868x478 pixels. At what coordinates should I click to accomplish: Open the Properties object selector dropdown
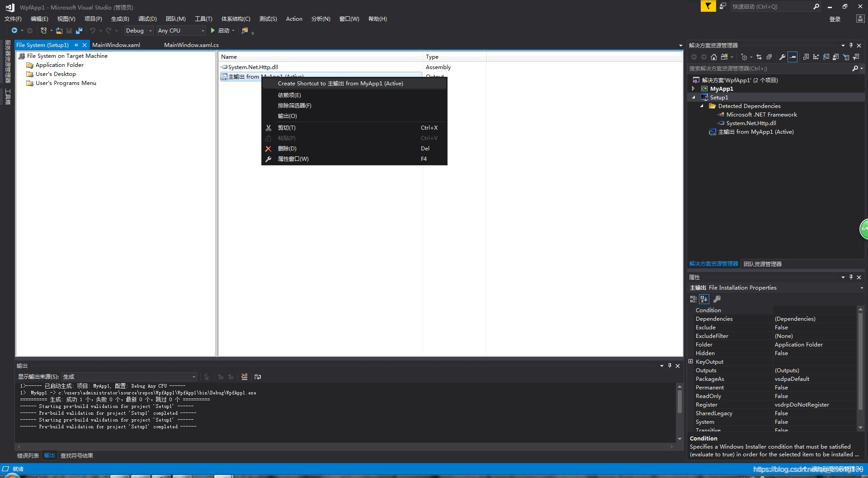click(861, 288)
